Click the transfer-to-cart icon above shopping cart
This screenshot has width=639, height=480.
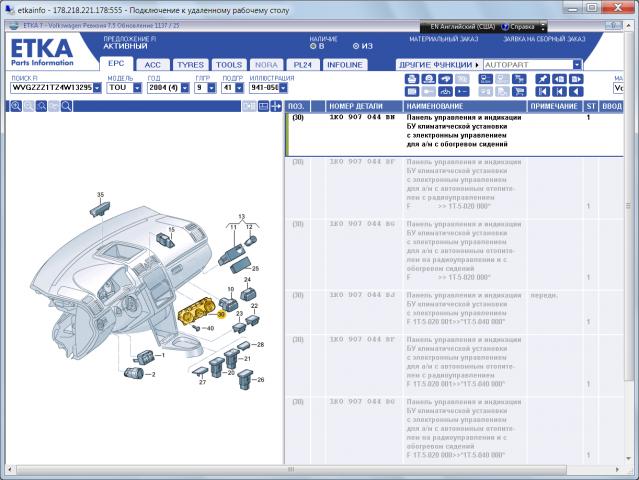pos(519,79)
